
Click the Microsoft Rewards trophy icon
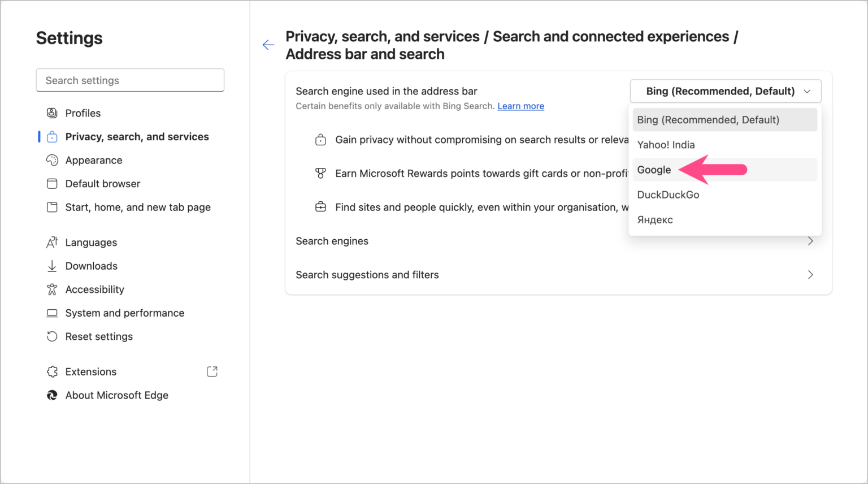click(x=320, y=173)
